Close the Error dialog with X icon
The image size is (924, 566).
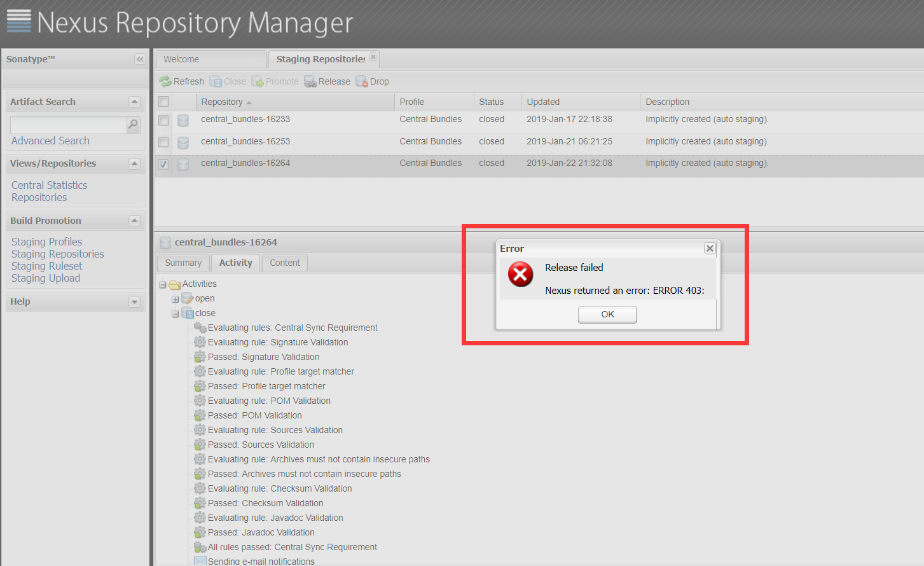point(710,248)
